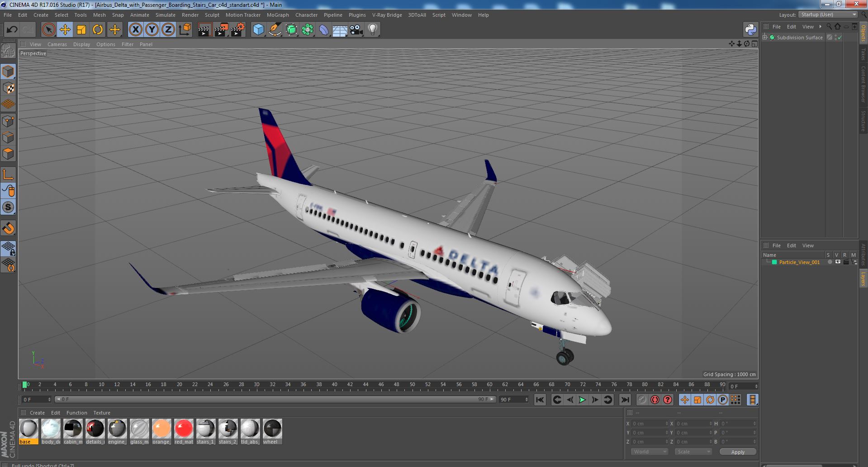Open the Python script icon
Image resolution: width=868 pixels, height=467 pixels.
pos(750,30)
